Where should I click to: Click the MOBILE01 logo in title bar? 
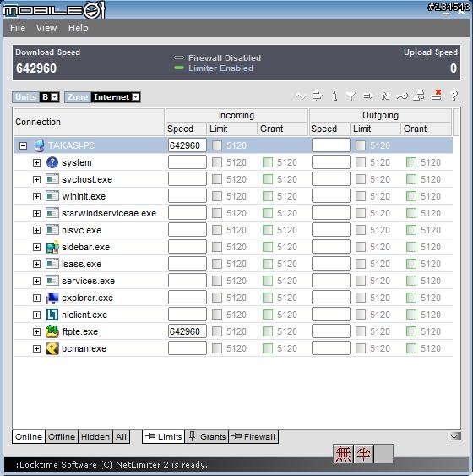[x=54, y=11]
